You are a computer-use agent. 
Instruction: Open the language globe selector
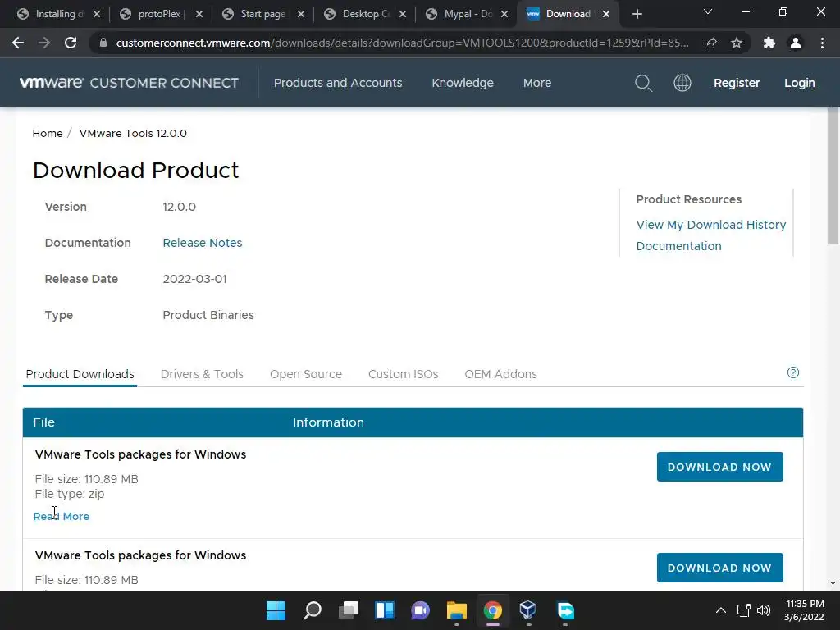[682, 83]
